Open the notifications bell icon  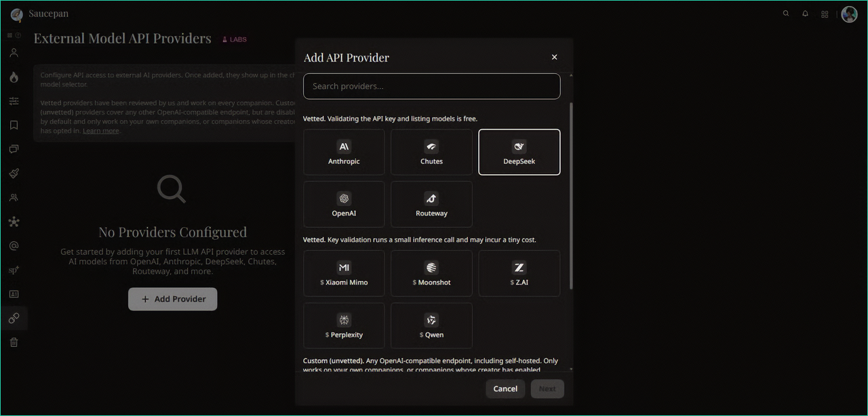click(x=806, y=14)
